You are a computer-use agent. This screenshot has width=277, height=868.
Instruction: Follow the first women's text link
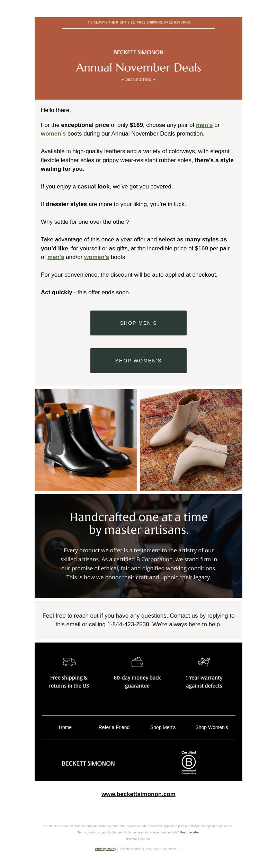(x=53, y=133)
